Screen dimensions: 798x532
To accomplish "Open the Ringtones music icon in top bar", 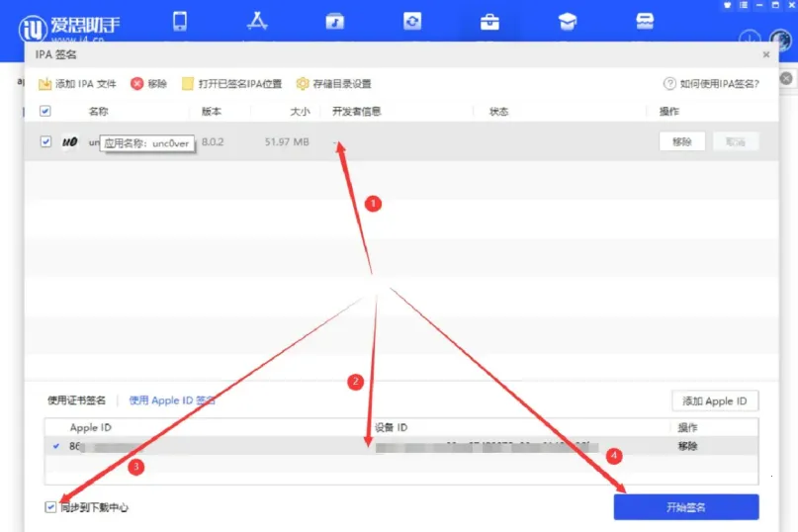I will coord(335,22).
